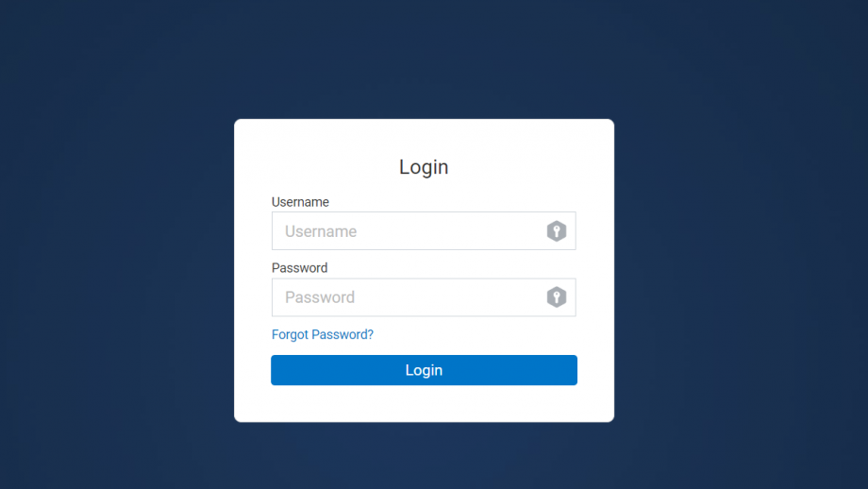The image size is (868, 489).
Task: Click the word Login on the blue button
Action: [424, 370]
